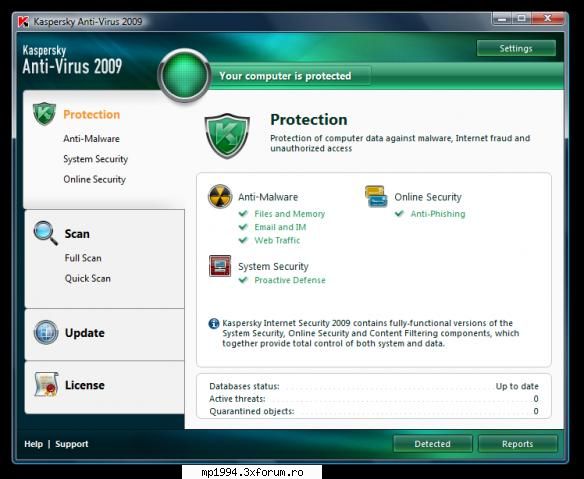The height and width of the screenshot is (479, 584).
Task: Click the Online Security credit cards icon
Action: tap(376, 196)
